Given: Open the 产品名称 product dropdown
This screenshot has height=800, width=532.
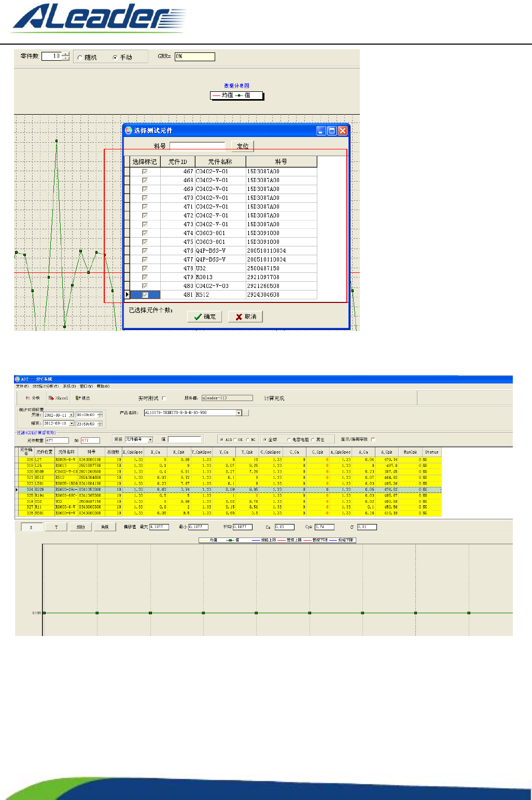Looking at the screenshot, I should [x=239, y=413].
